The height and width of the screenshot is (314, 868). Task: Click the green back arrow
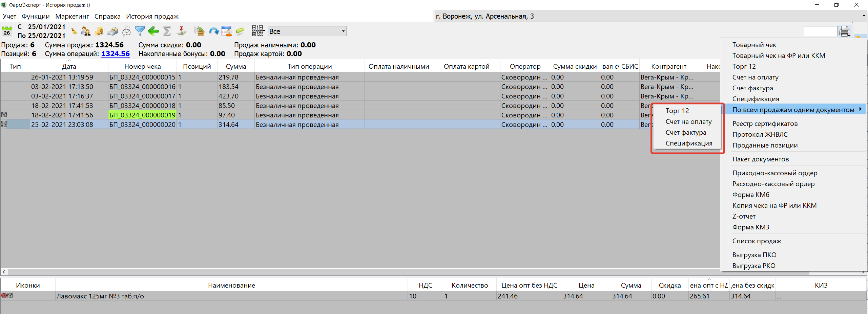point(153,31)
